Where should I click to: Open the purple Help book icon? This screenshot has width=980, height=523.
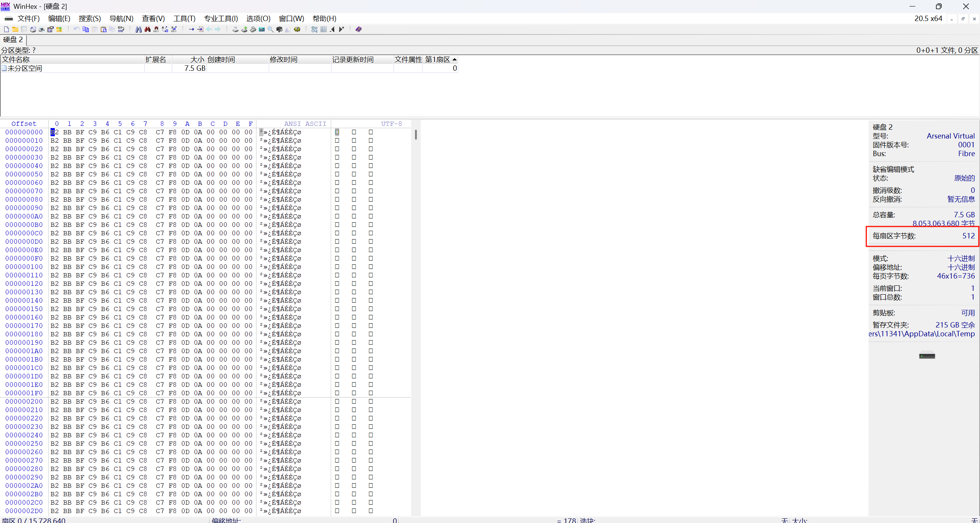[358, 29]
